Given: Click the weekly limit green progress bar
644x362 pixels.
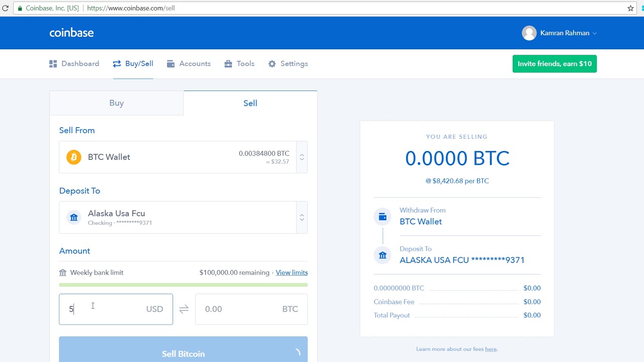Looking at the screenshot, I should pyautogui.click(x=183, y=285).
